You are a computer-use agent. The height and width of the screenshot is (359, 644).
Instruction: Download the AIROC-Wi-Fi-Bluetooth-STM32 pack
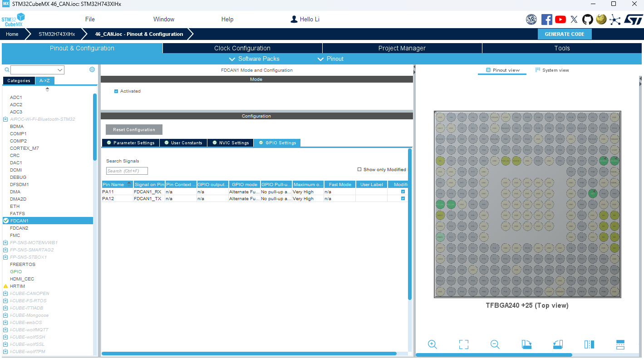5,119
